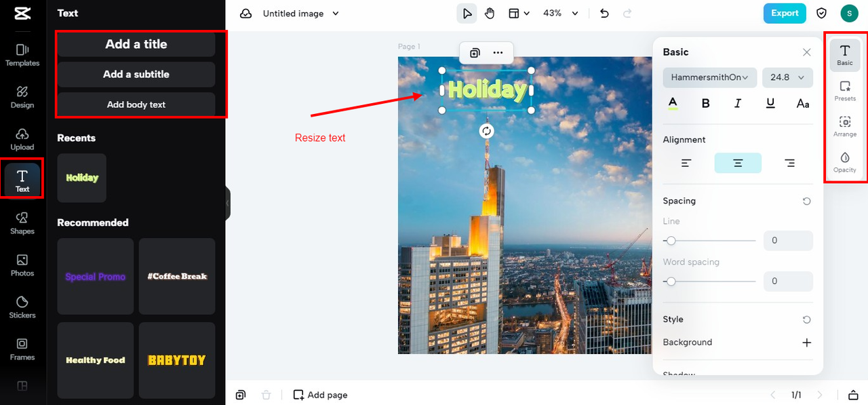Collapse the left Text panel
868x405 pixels.
pyautogui.click(x=228, y=203)
